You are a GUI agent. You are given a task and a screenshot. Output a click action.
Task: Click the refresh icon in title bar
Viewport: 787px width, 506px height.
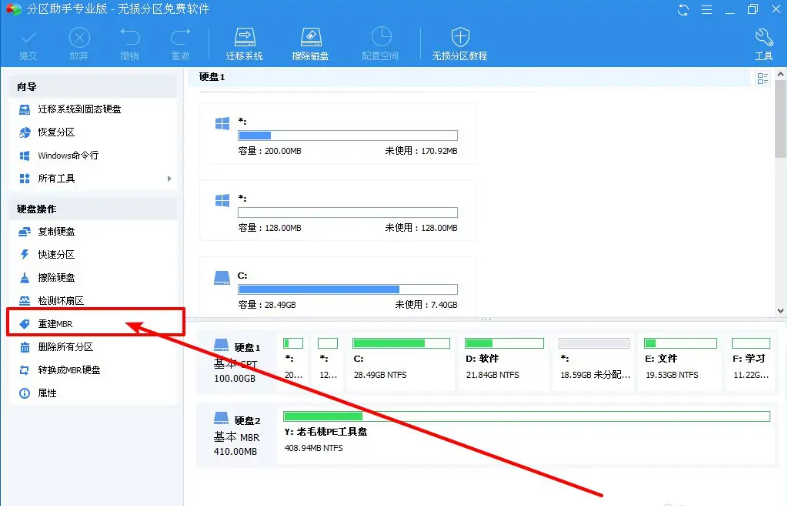683,10
